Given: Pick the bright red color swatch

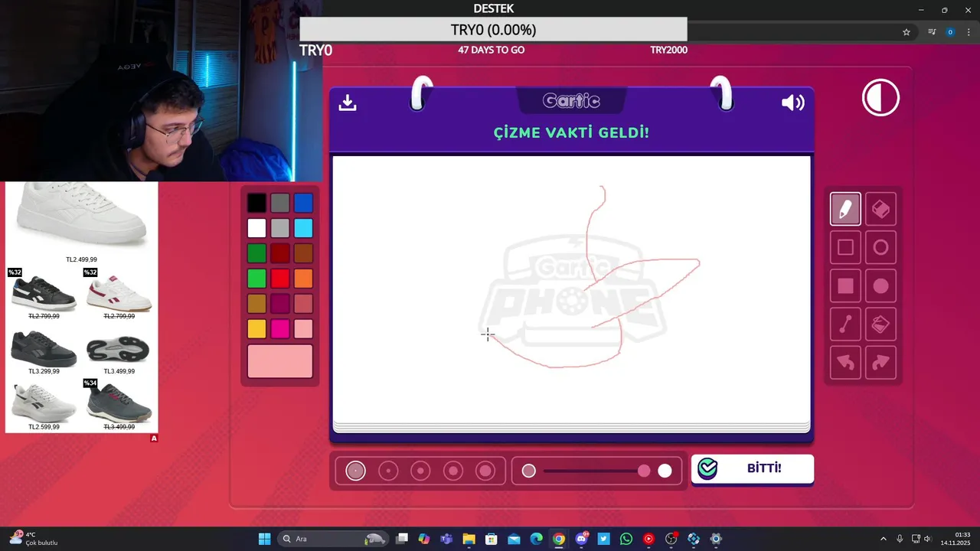Looking at the screenshot, I should point(280,279).
